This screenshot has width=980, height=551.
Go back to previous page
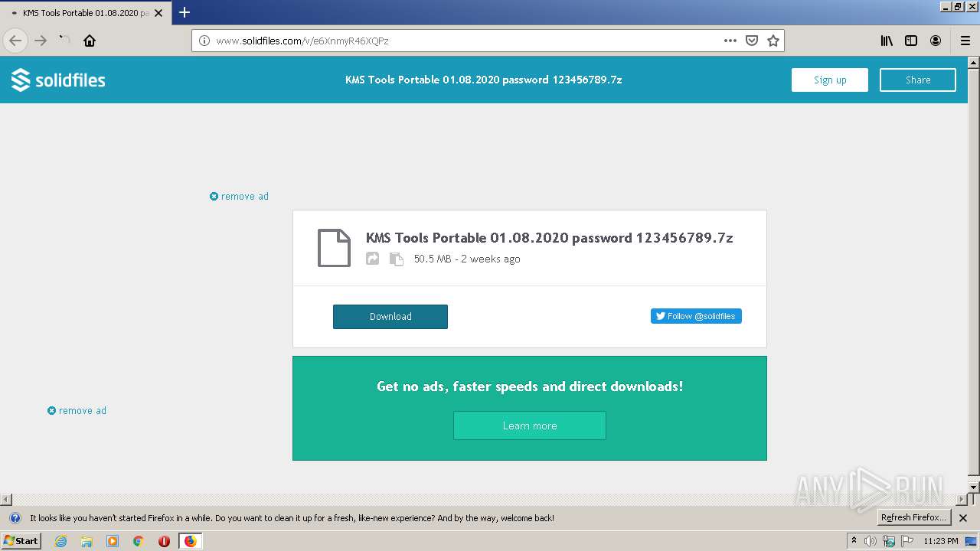click(15, 41)
